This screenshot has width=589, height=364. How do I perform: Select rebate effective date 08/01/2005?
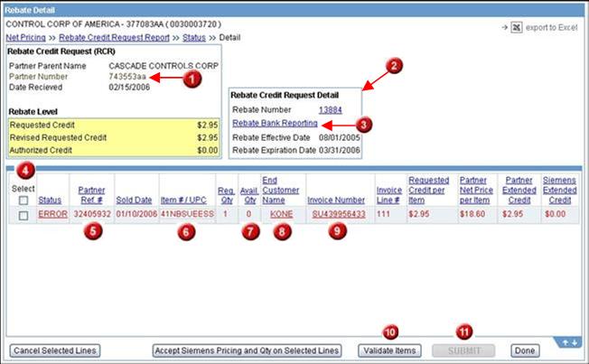point(339,137)
